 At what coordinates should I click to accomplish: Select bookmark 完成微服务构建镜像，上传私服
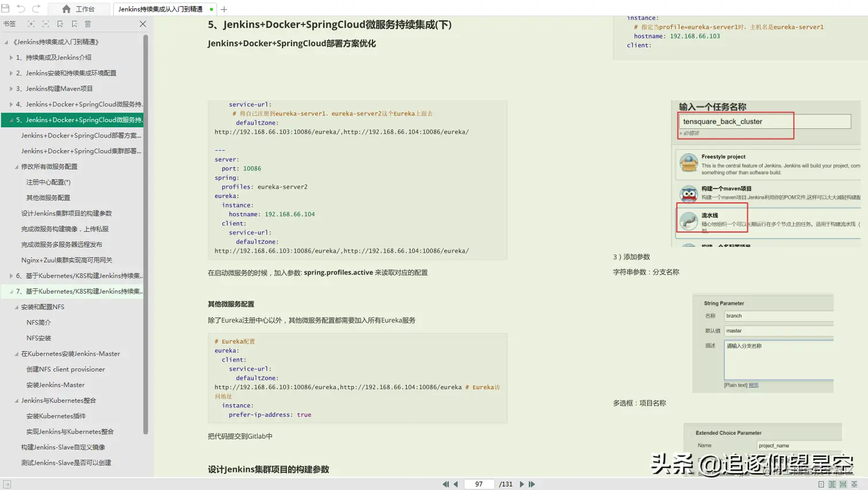(65, 229)
